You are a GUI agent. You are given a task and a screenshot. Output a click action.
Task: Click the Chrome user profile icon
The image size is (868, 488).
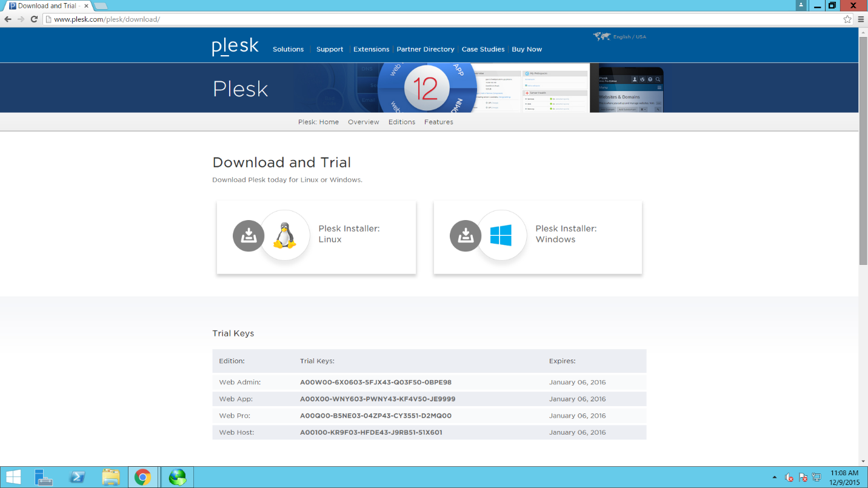coord(801,5)
